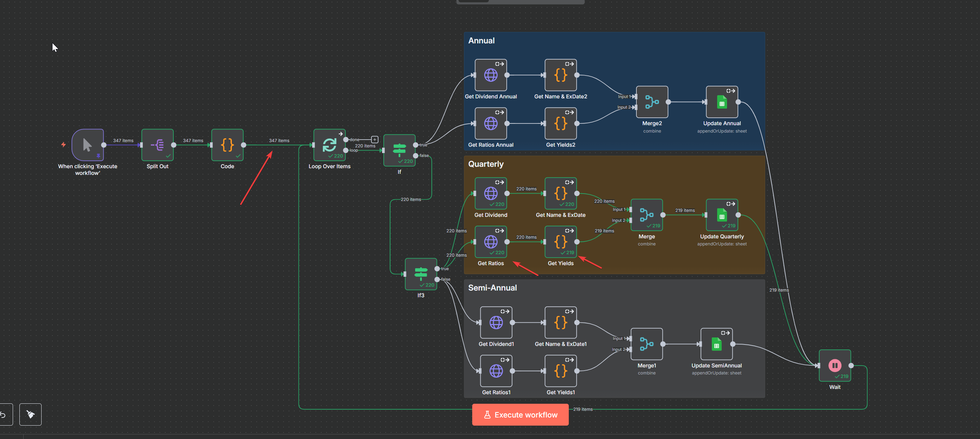Click the Undo icon at bottom left
This screenshot has width=980, height=439.
[x=4, y=414]
